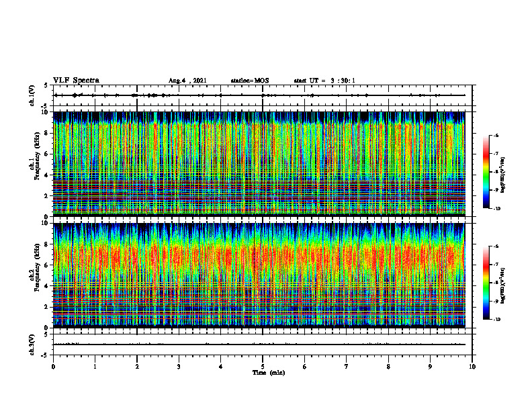Click inside the ch.2 spectrogram panel
Screen dimensions: 532x411
click(x=259, y=275)
